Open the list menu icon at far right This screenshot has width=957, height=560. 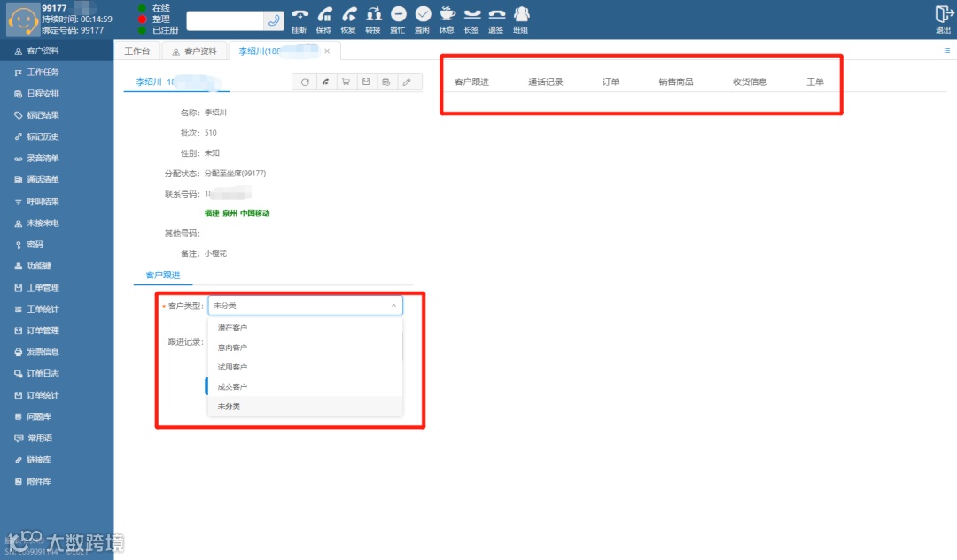946,51
